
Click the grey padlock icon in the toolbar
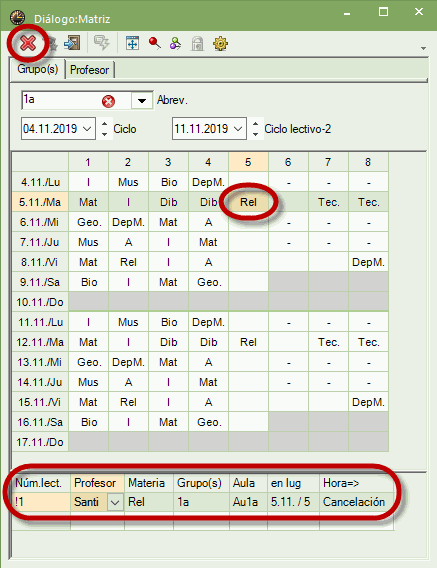pos(197,43)
